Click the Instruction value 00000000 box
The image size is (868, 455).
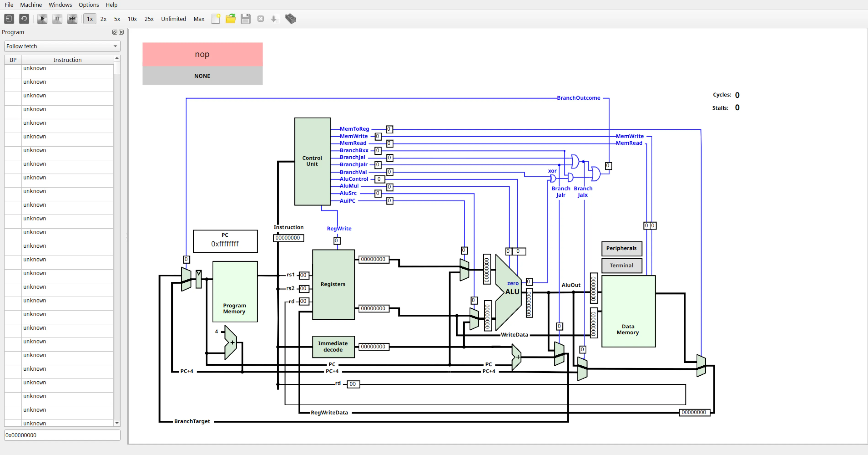tap(288, 238)
